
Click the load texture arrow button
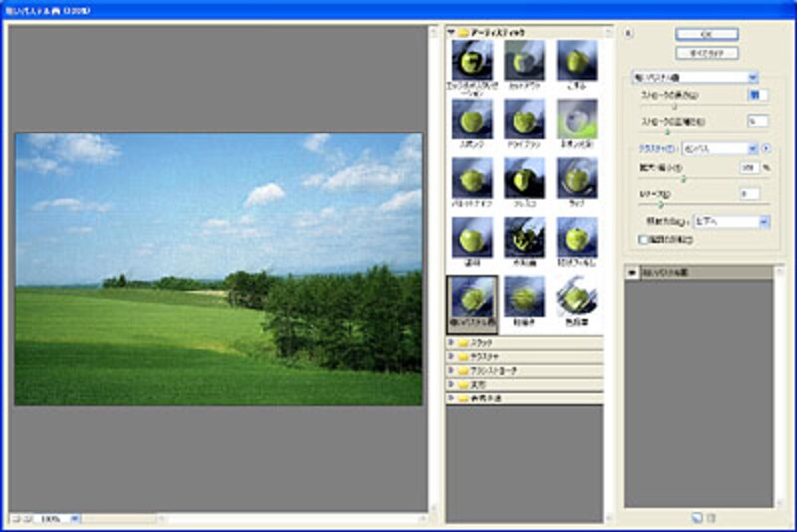(x=765, y=148)
